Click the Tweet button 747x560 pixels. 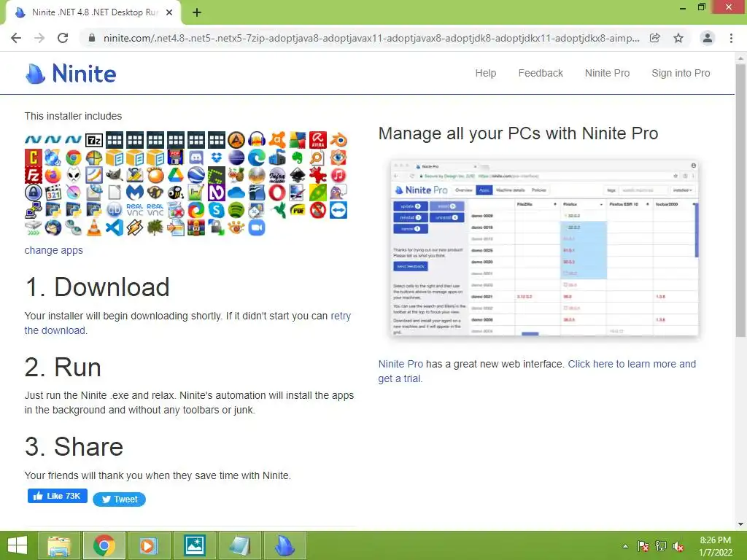119,499
